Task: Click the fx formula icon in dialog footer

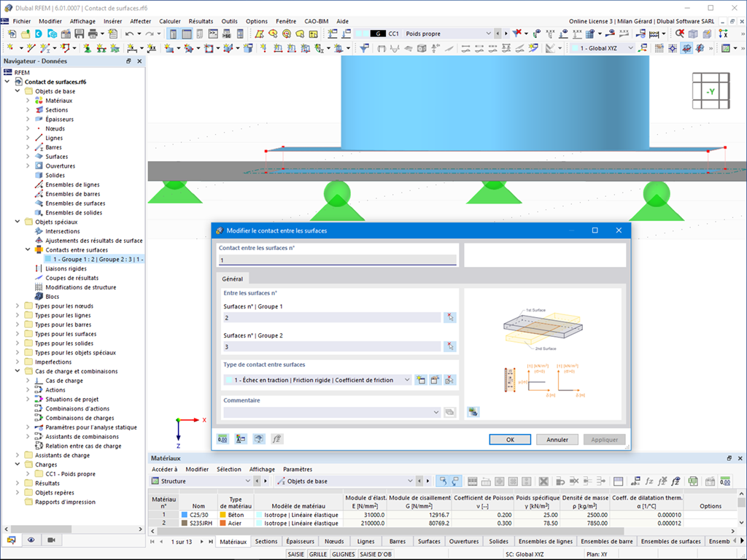Action: click(276, 439)
